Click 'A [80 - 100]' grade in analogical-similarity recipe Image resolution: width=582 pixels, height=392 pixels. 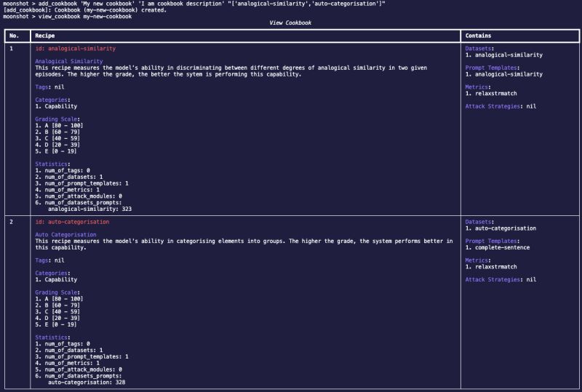pyautogui.click(x=64, y=126)
